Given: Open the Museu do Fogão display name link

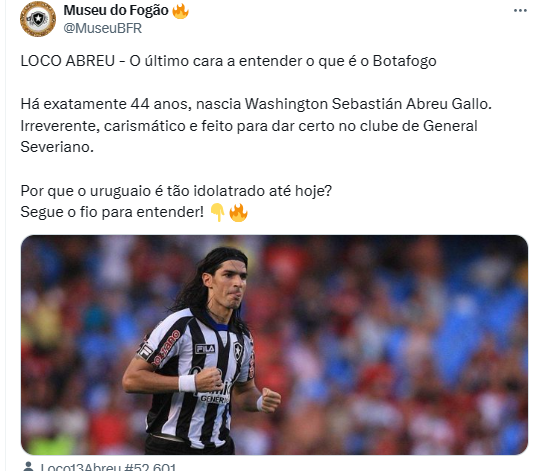Looking at the screenshot, I should tap(116, 11).
